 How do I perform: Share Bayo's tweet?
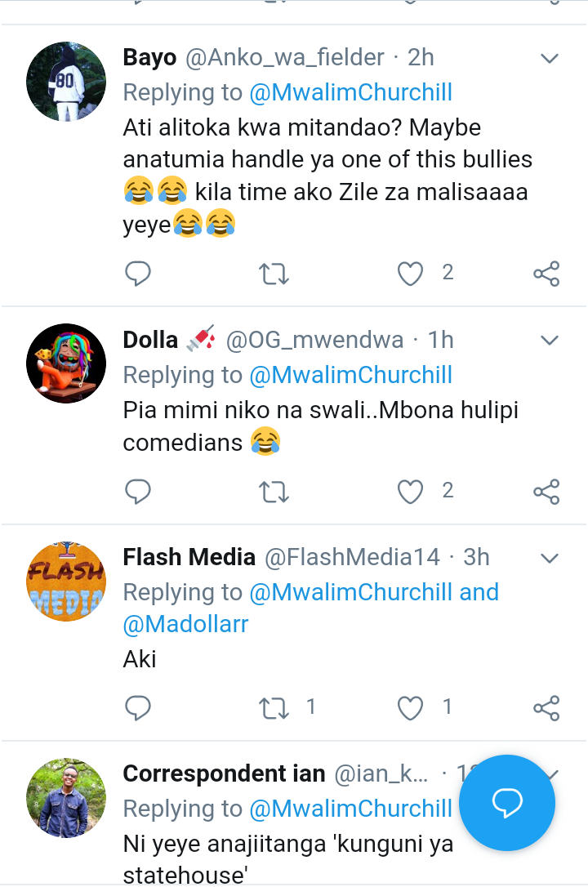tap(546, 274)
